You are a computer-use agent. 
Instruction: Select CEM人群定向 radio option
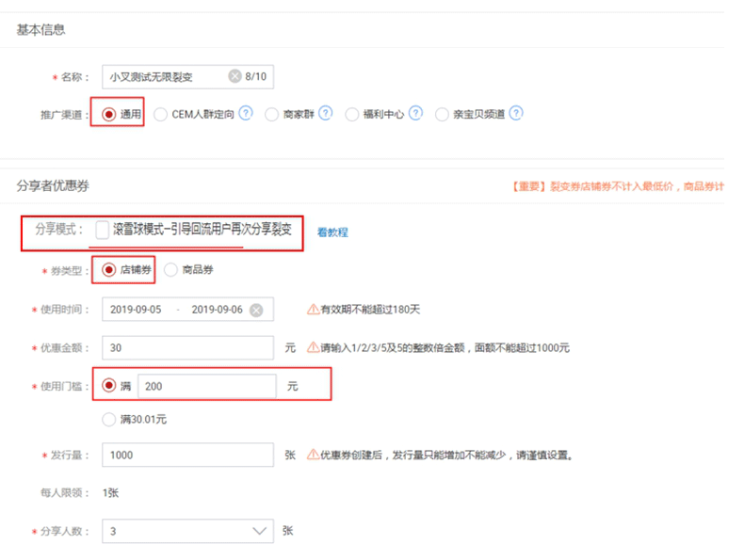tap(161, 114)
